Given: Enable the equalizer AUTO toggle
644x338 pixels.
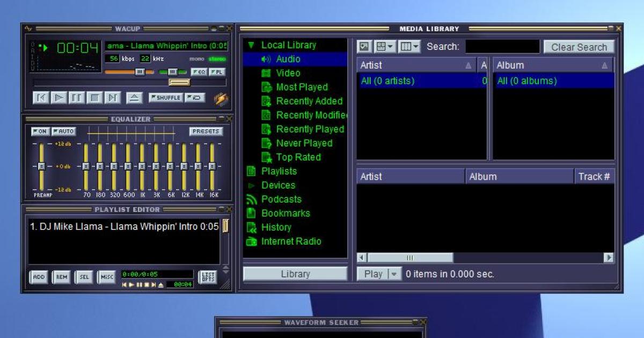Looking at the screenshot, I should click(x=64, y=131).
